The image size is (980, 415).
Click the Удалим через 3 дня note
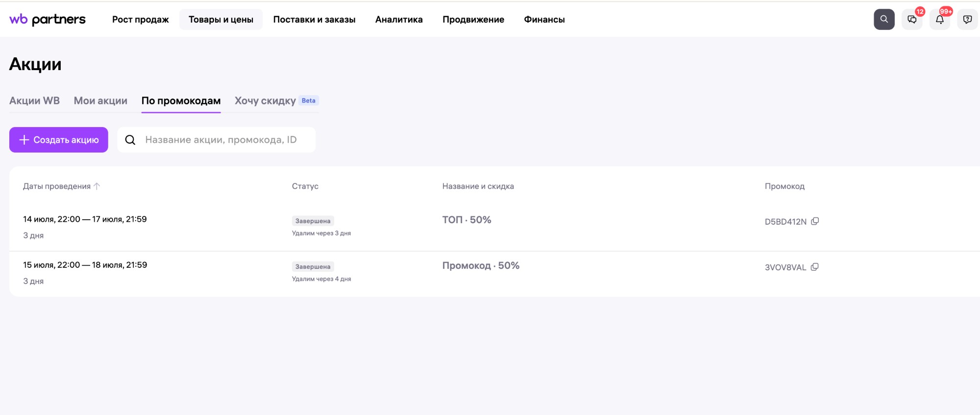[x=321, y=233]
